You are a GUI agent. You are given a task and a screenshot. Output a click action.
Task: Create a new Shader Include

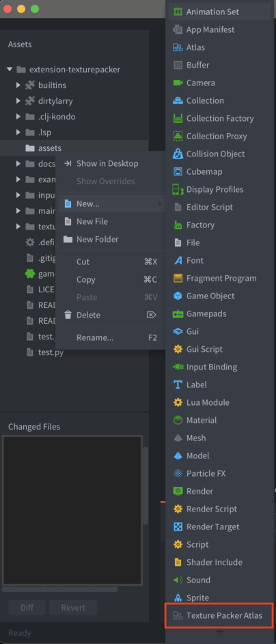pos(221,562)
